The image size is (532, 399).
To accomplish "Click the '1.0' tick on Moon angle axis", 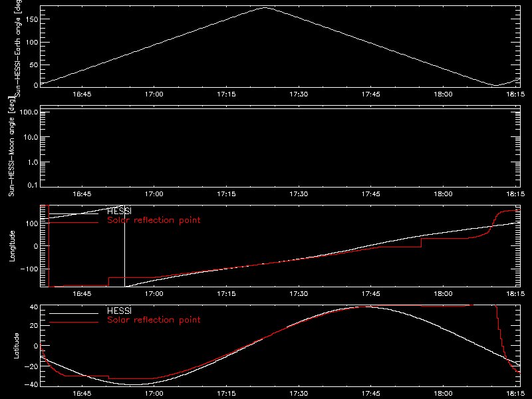I will coord(33,162).
